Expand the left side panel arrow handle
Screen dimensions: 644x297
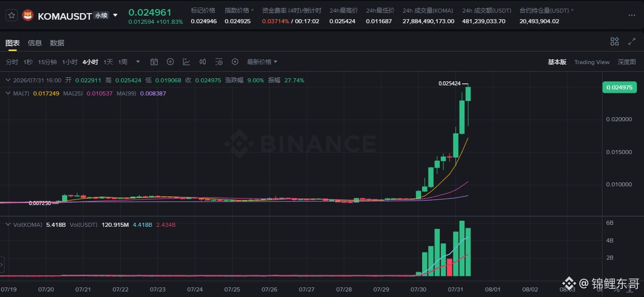pos(2,264)
